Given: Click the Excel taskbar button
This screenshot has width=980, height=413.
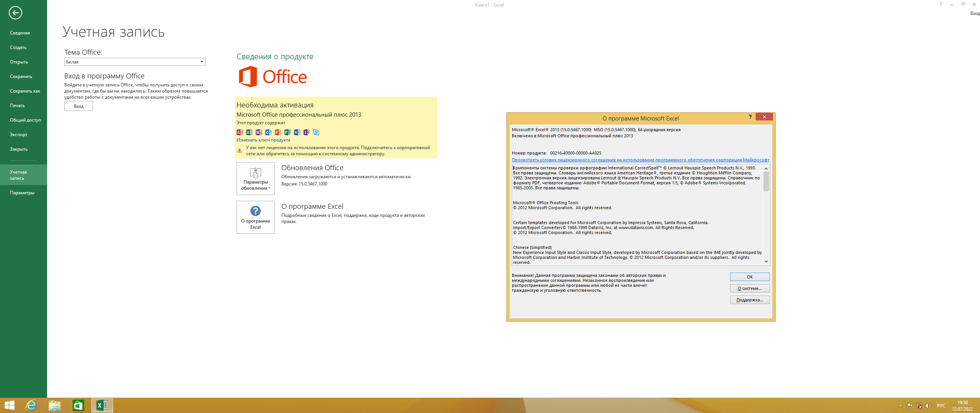Looking at the screenshot, I should (102, 405).
